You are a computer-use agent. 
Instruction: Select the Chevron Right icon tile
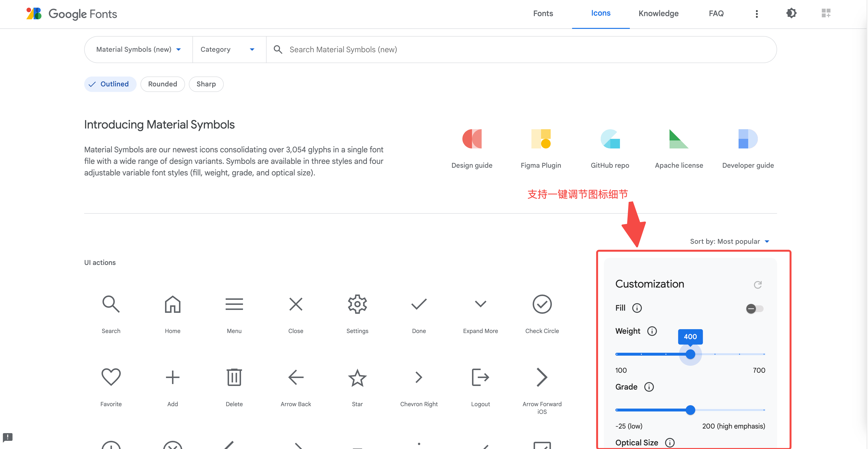pyautogui.click(x=419, y=387)
